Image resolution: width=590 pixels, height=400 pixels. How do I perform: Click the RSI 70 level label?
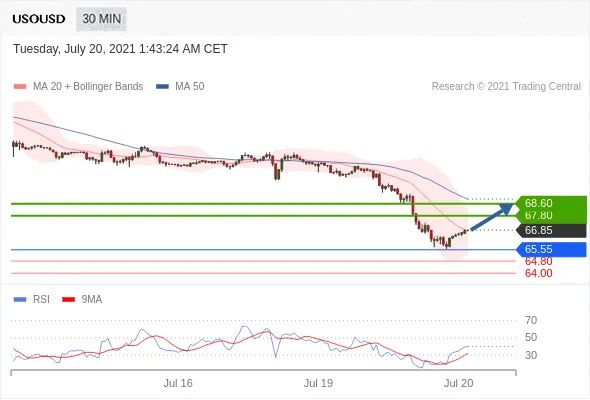click(531, 320)
